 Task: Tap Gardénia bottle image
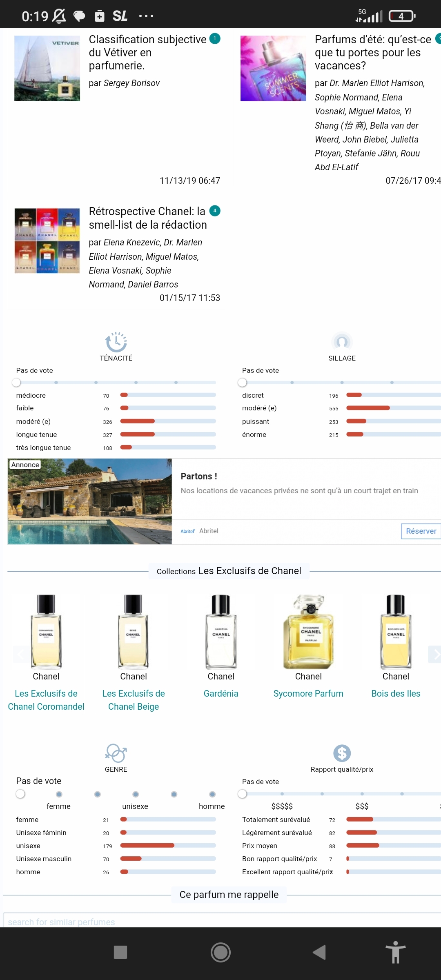[x=221, y=631]
